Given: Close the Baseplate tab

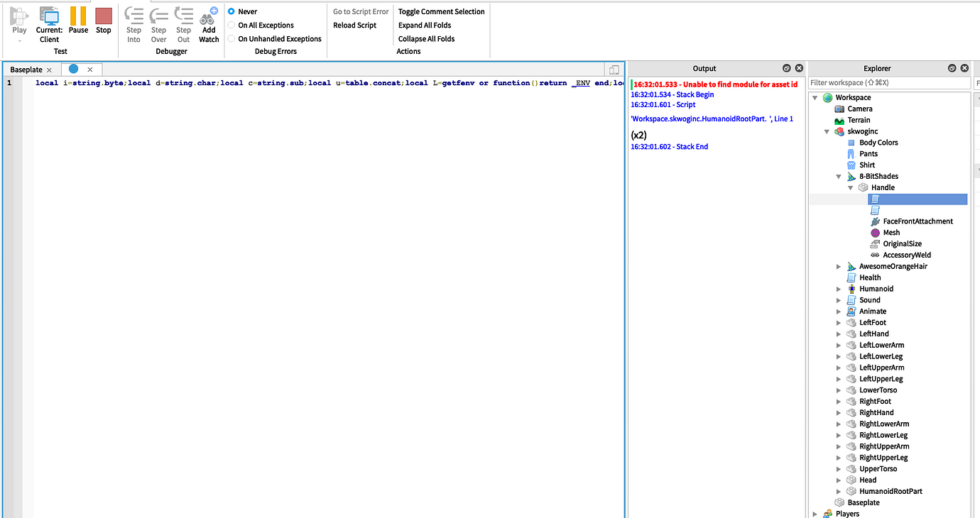Looking at the screenshot, I should point(49,70).
